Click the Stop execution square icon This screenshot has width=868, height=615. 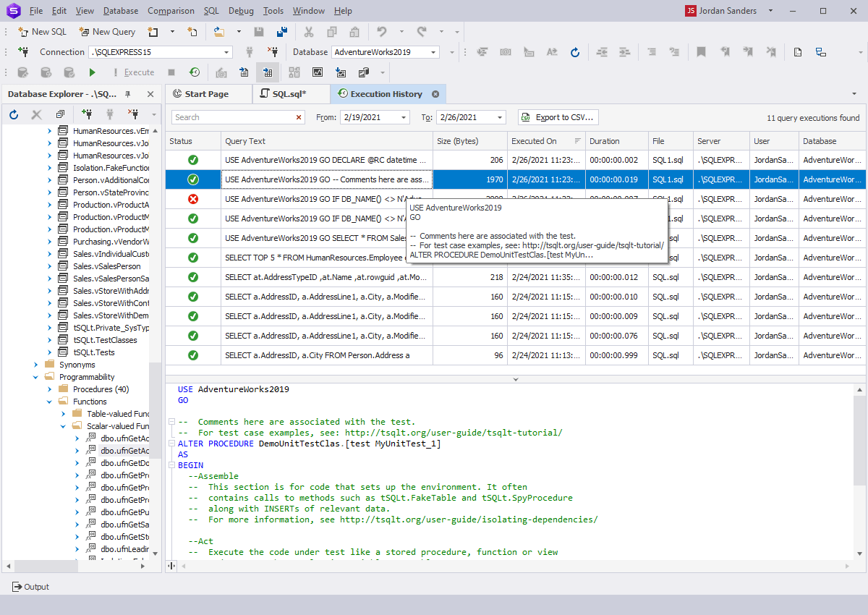(x=171, y=72)
